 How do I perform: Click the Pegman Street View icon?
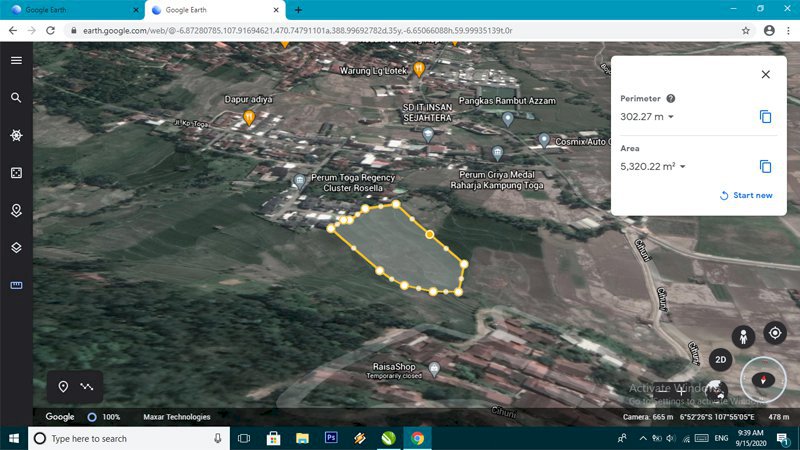click(x=742, y=337)
